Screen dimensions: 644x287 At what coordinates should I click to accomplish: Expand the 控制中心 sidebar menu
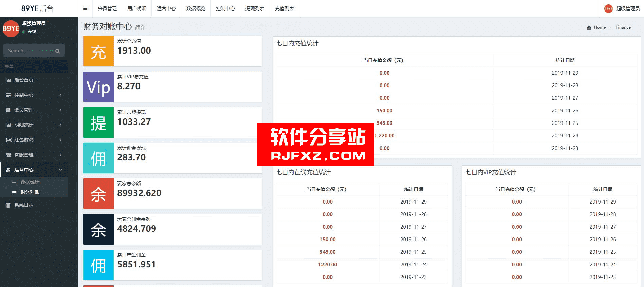click(34, 95)
